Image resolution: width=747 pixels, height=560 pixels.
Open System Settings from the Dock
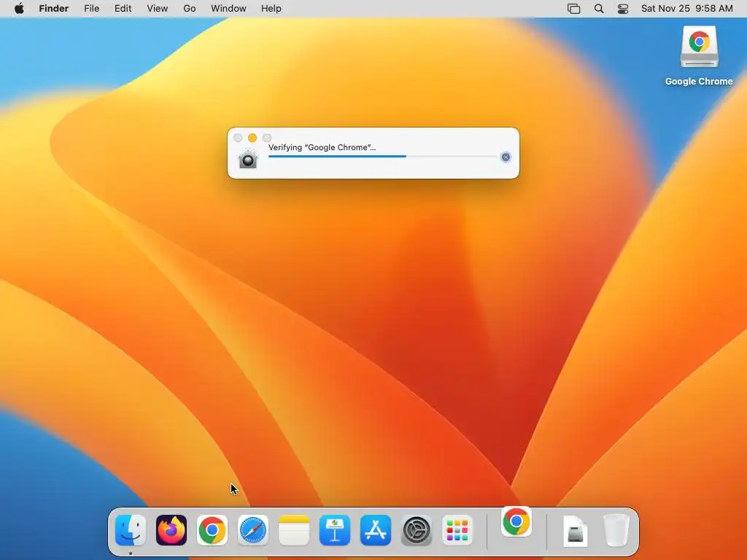tap(417, 530)
